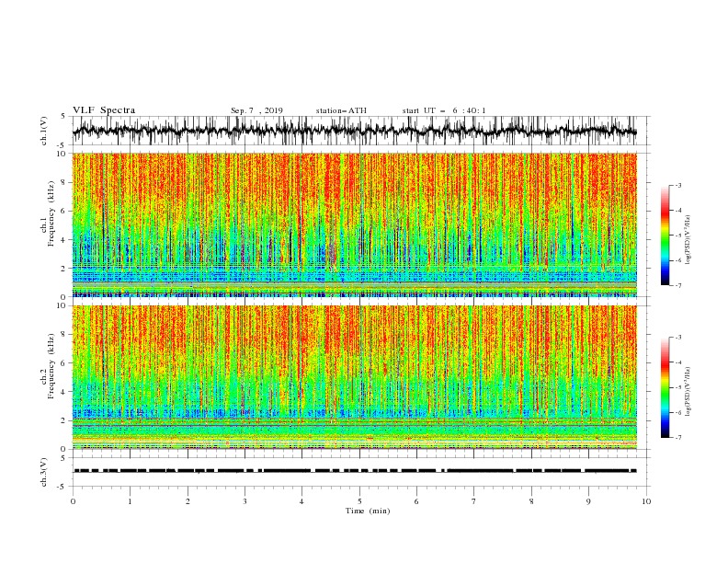Click the ch.1 frequency tick "2"
The height and width of the screenshot is (563, 728).
pos(63,269)
